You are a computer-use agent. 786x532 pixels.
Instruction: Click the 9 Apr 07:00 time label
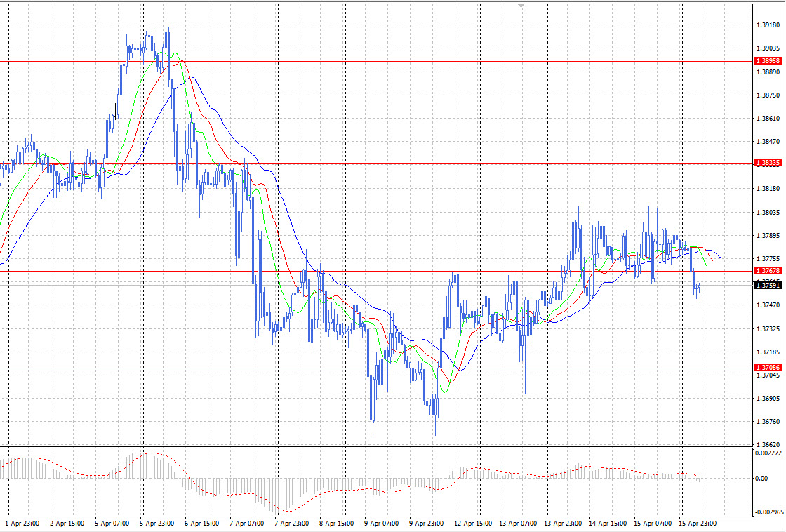click(381, 524)
